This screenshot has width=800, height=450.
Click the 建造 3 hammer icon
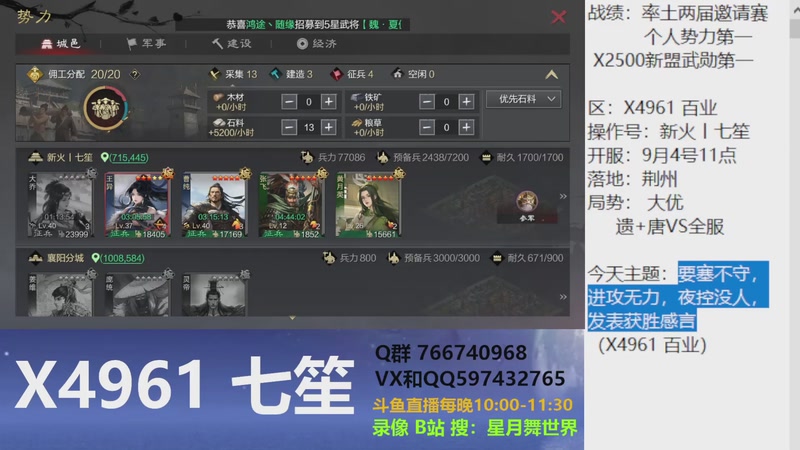pos(276,74)
